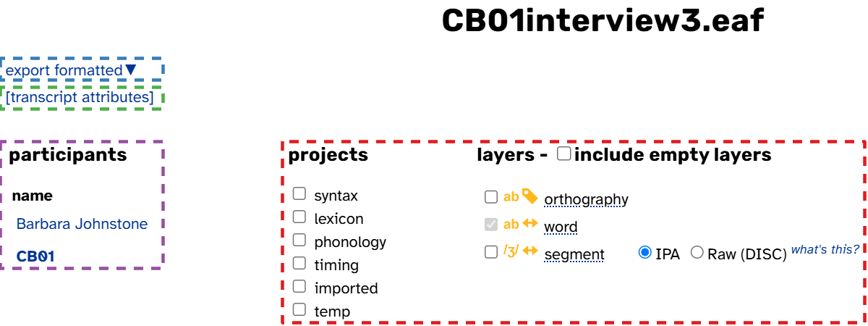The height and width of the screenshot is (326, 868).
Task: Choose the Raw (DISC) radio option
Action: click(x=697, y=253)
